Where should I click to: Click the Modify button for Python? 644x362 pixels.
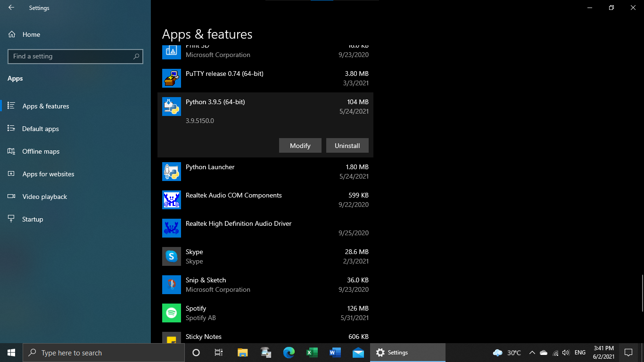300,145
